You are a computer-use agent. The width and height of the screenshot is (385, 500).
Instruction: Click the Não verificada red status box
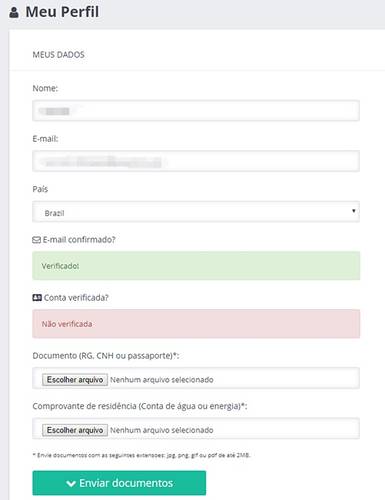196,324
